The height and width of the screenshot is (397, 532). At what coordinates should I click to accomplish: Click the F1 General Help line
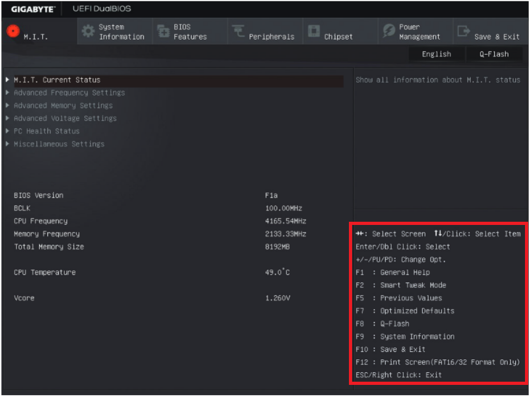click(x=392, y=272)
